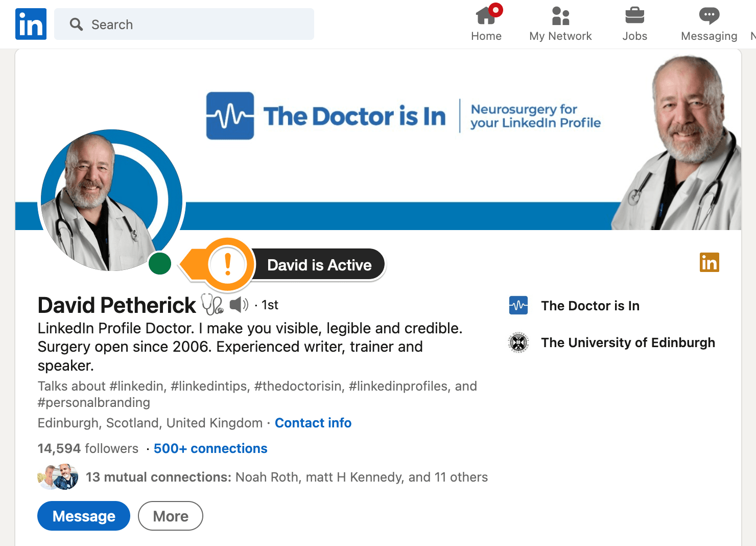The height and width of the screenshot is (546, 756).
Task: Play the name pronunciation speaker icon
Action: (239, 305)
